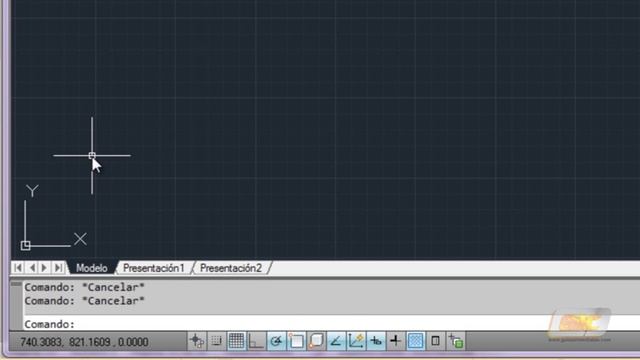Screen dimensions: 640x360
Task: Toggle 3D Object Snap status bar icon
Action: 316,341
